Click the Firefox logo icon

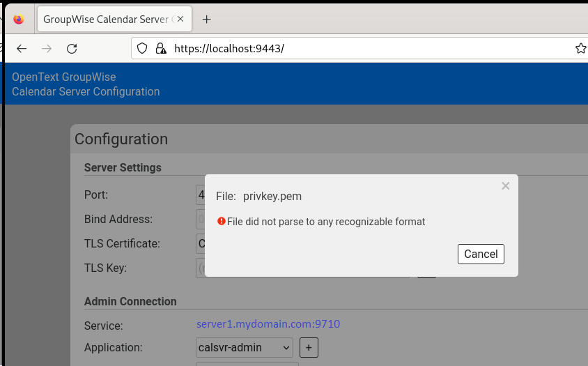coord(18,19)
